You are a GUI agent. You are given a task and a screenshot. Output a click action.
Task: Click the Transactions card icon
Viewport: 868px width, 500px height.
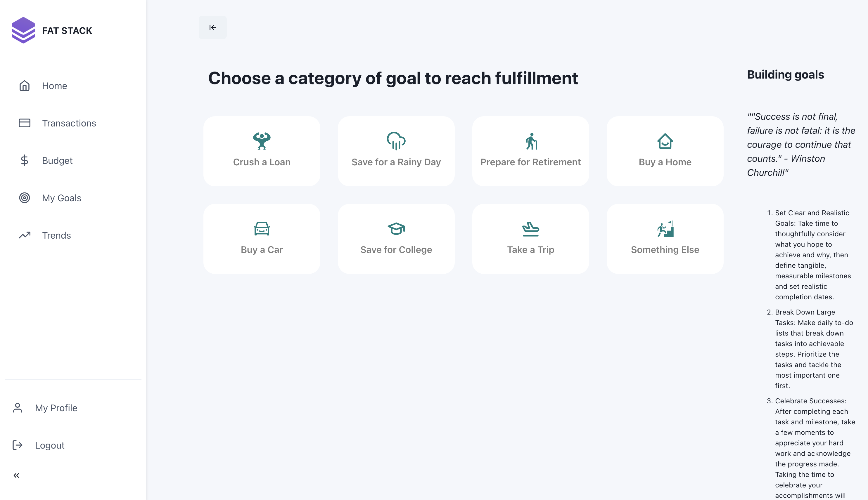point(24,123)
